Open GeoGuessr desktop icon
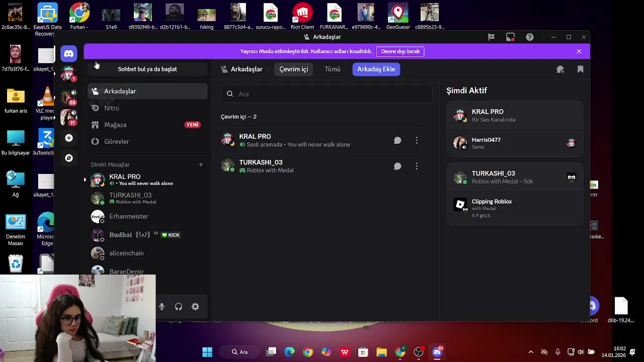Viewport: 644px width, 362px height. [398, 16]
